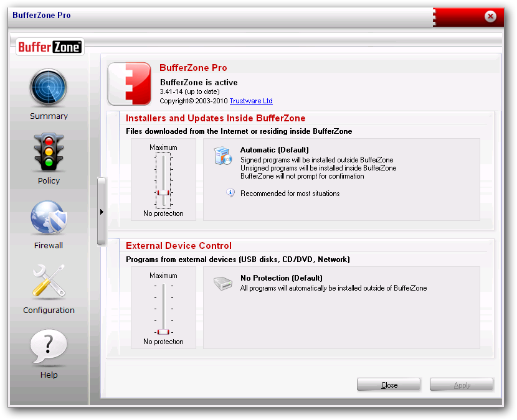517x420 pixels.
Task: Open the Trustware Ltd link
Action: (251, 101)
